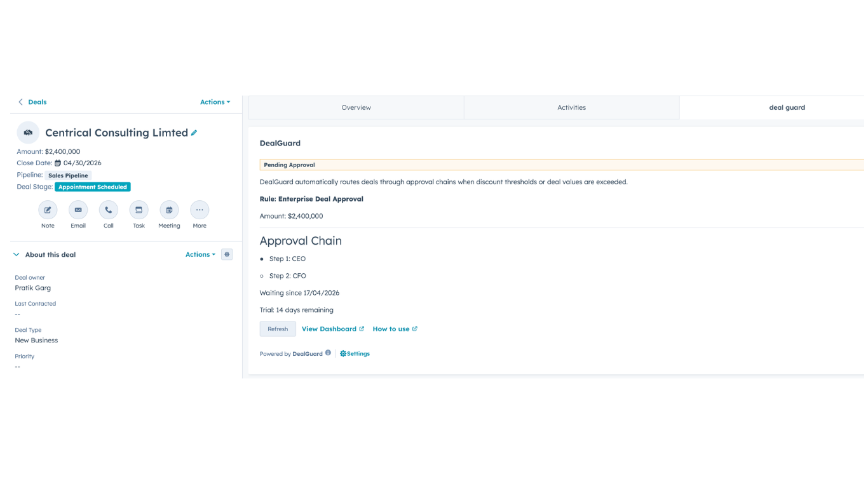The width and height of the screenshot is (868, 488).
Task: Open the Email activity icon
Action: click(x=78, y=210)
